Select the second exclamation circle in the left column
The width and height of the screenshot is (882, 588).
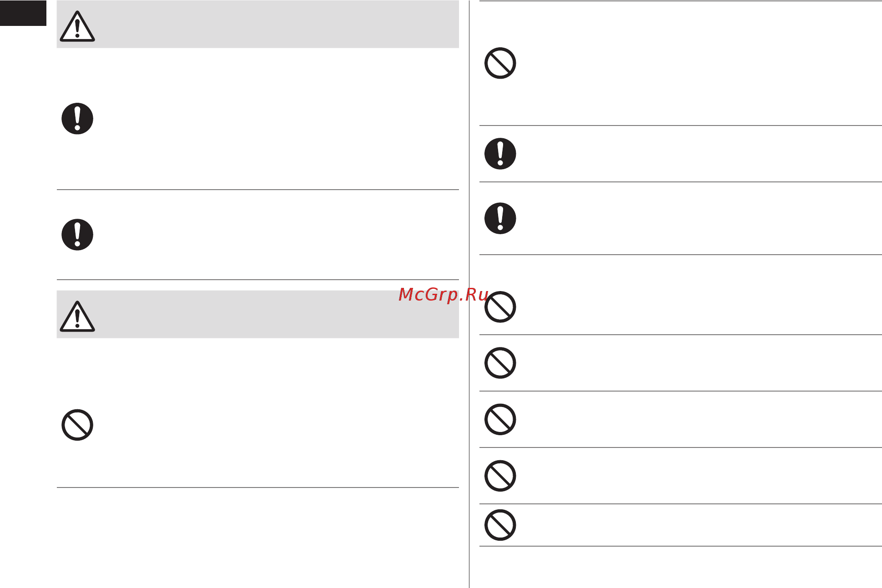[x=77, y=235]
